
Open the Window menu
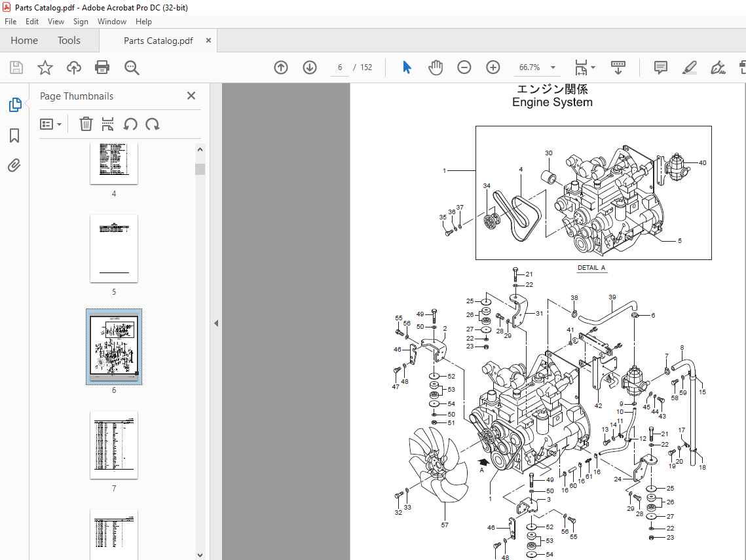[112, 22]
